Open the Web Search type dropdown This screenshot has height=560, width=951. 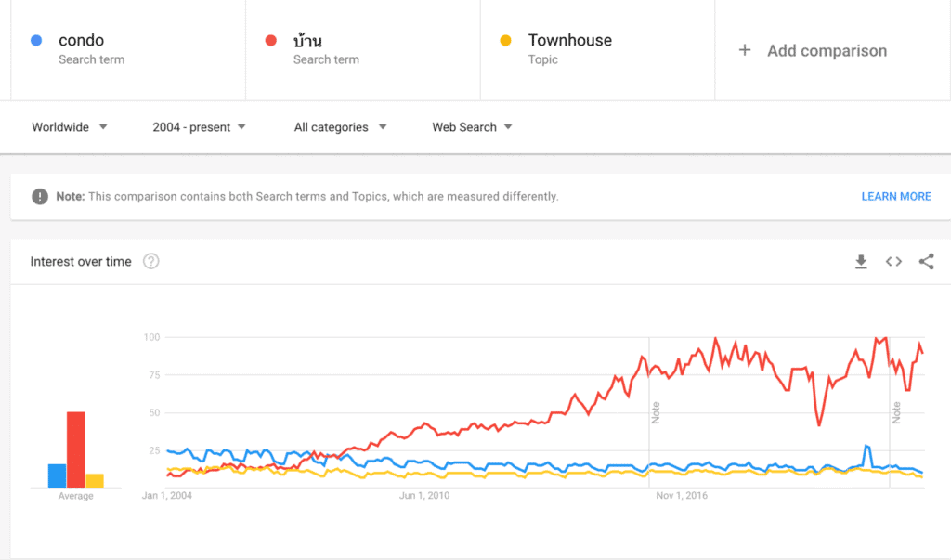pyautogui.click(x=472, y=127)
